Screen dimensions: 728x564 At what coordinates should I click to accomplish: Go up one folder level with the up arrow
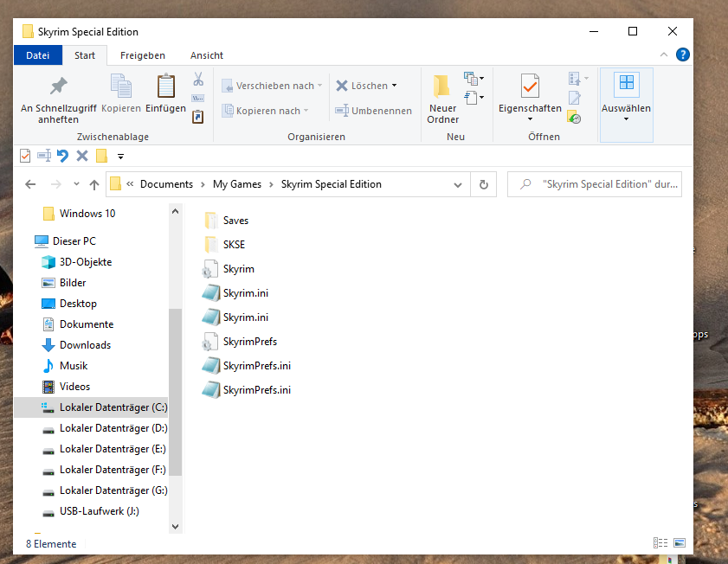[94, 184]
